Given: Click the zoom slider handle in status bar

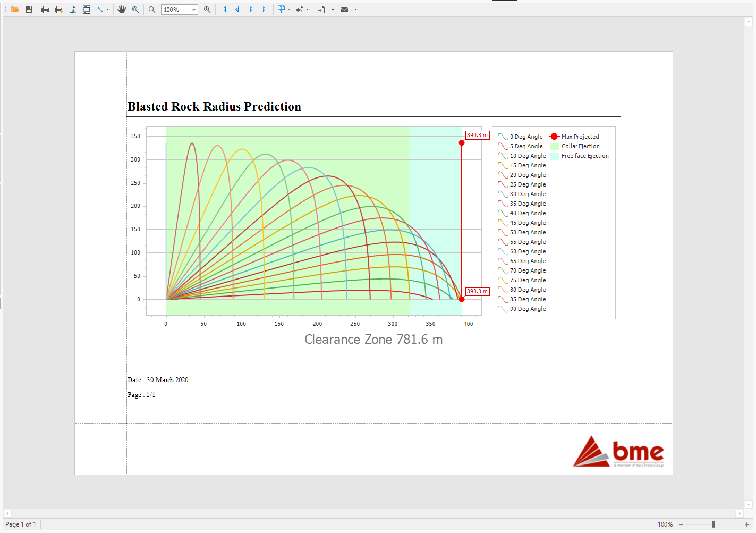Looking at the screenshot, I should click(713, 524).
